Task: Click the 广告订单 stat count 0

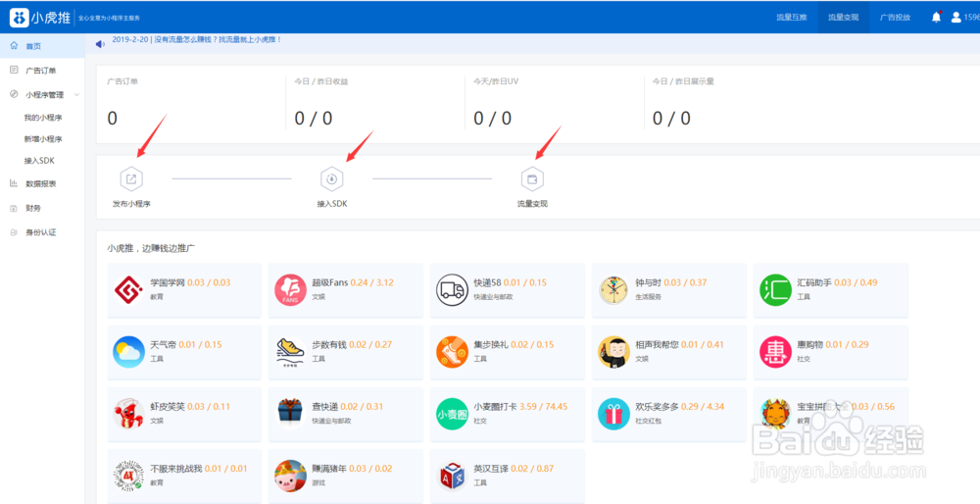Action: pos(112,119)
